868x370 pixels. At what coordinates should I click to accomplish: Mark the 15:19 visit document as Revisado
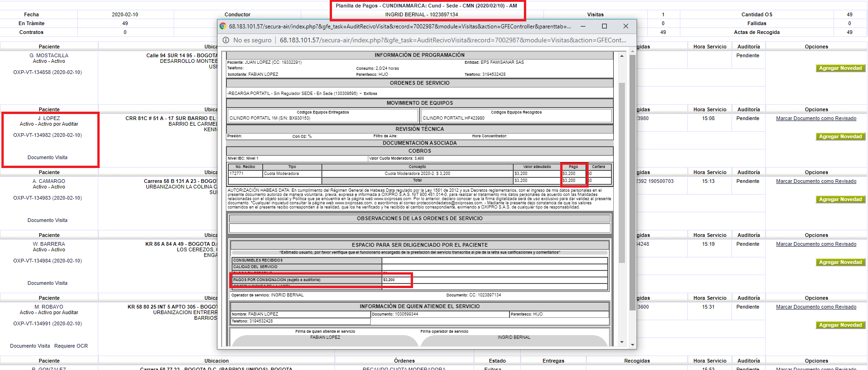[x=816, y=244]
